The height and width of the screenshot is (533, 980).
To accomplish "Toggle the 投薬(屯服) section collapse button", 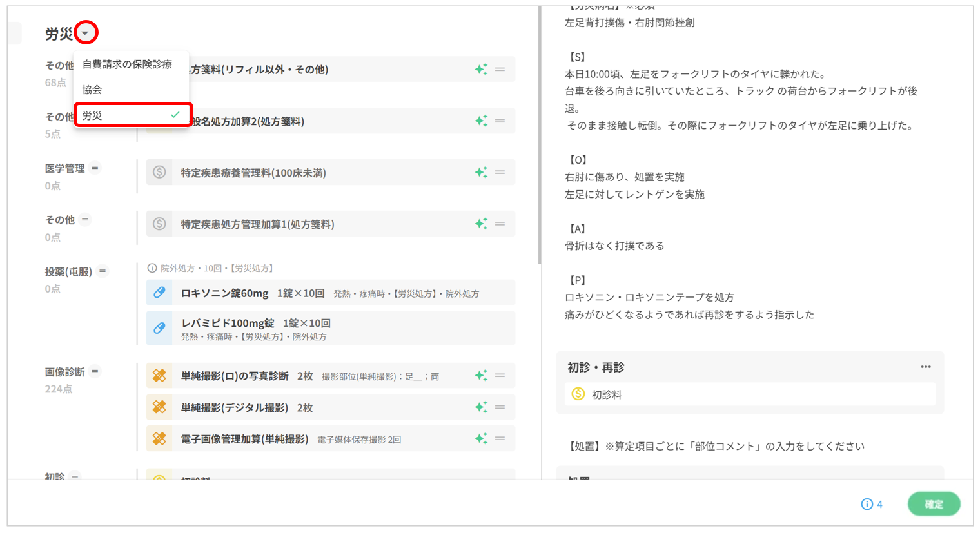I will pos(103,271).
